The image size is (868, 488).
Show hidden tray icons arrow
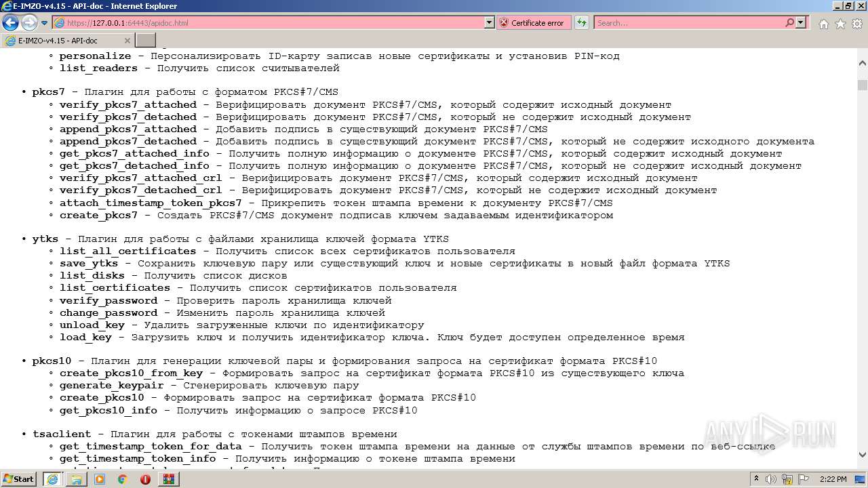point(756,479)
